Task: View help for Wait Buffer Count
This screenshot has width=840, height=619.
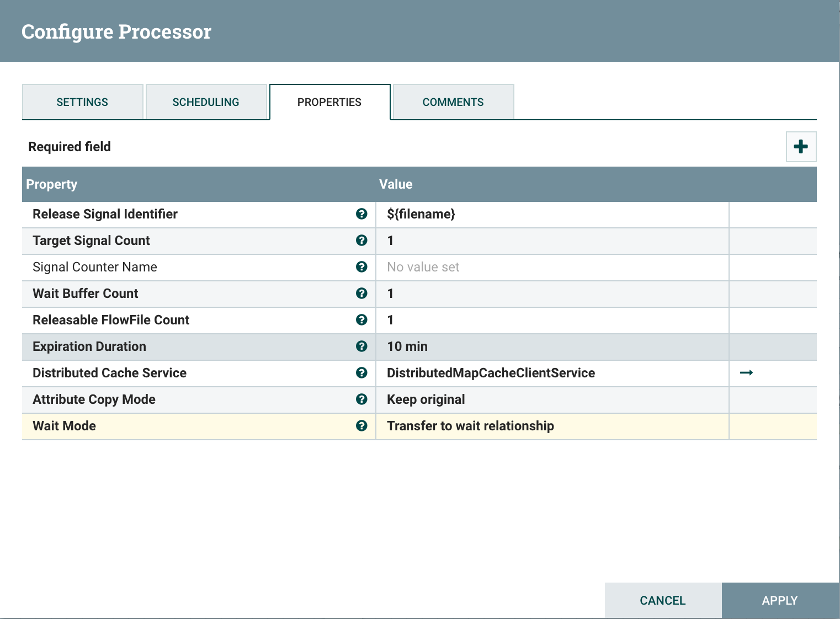Action: pyautogui.click(x=361, y=294)
